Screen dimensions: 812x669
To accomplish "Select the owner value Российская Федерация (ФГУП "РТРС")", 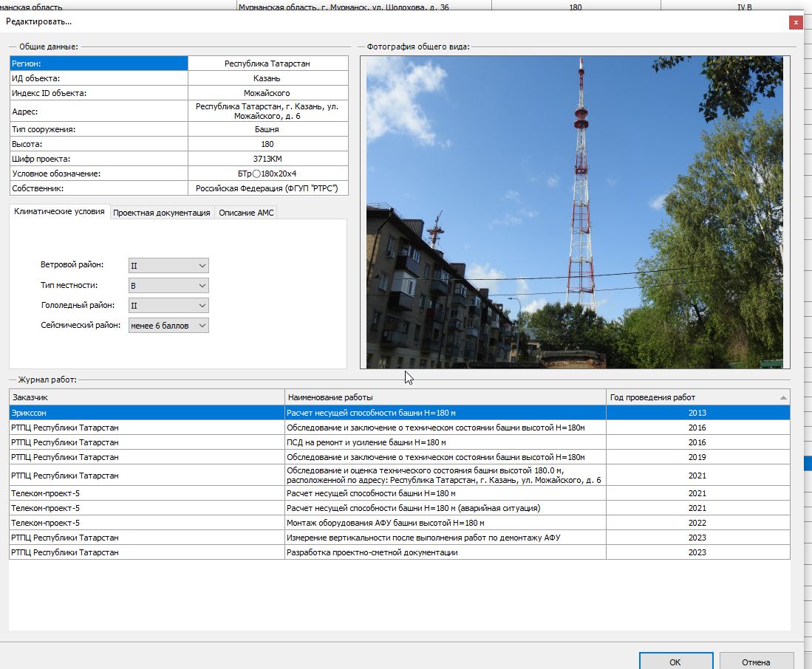I will [x=267, y=188].
